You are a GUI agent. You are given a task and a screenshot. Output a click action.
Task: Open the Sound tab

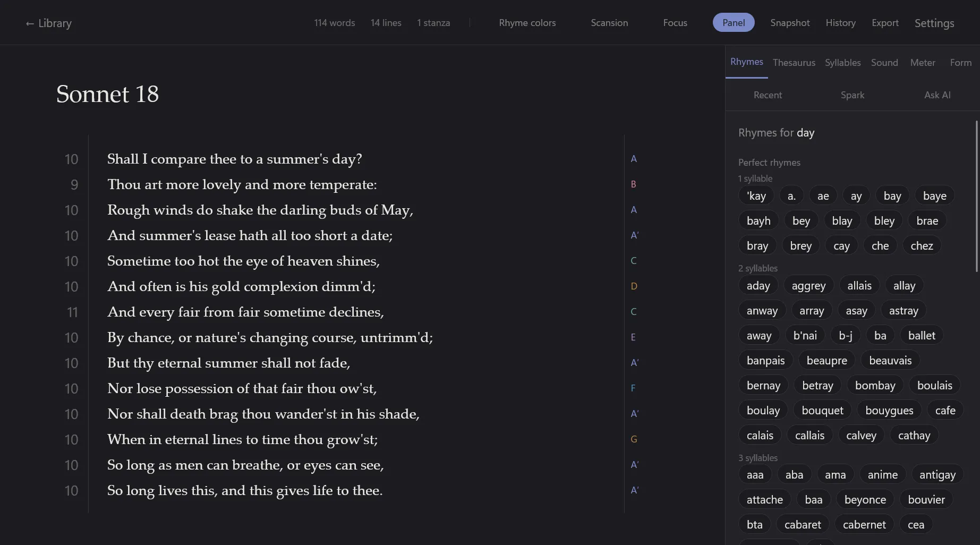point(884,63)
